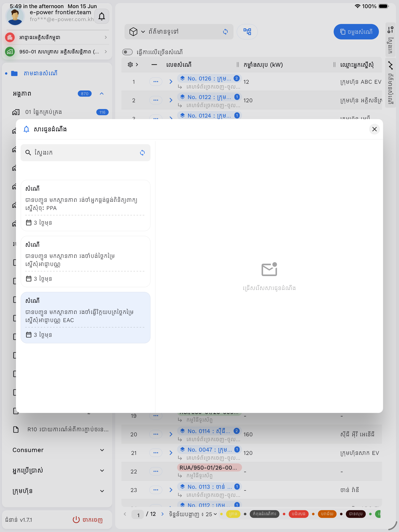The width and height of the screenshot is (399, 532).
Task: Click the orange បរាជ័យ status chip
Action: pos(327,514)
